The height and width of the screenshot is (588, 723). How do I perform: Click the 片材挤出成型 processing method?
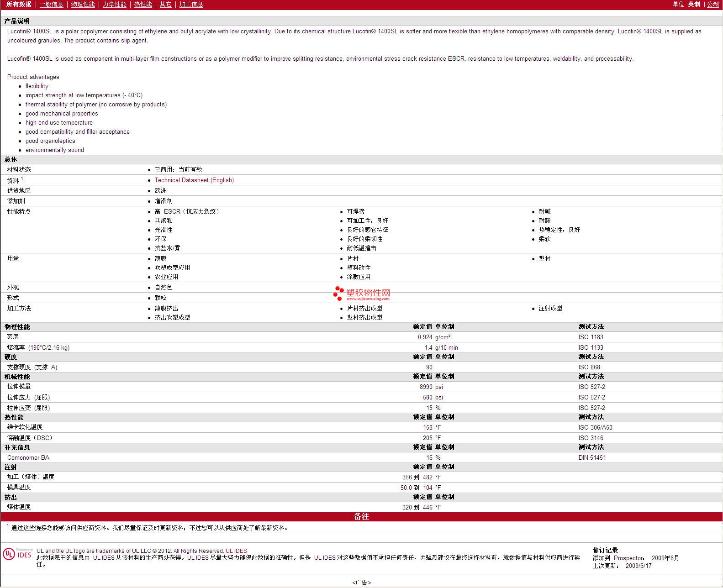point(364,308)
